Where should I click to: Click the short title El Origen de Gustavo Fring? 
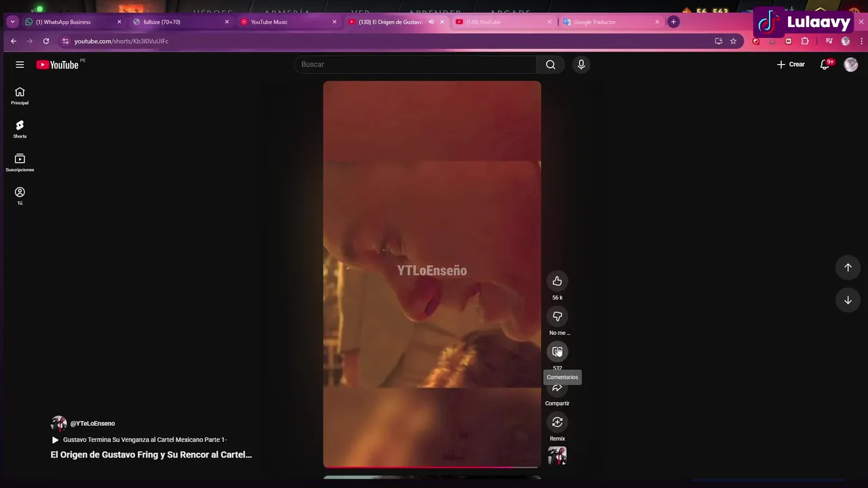click(x=151, y=455)
